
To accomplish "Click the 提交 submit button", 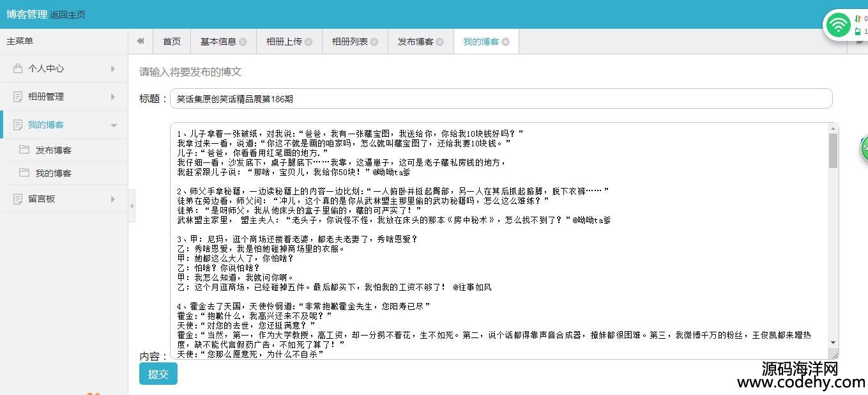I will pos(158,374).
